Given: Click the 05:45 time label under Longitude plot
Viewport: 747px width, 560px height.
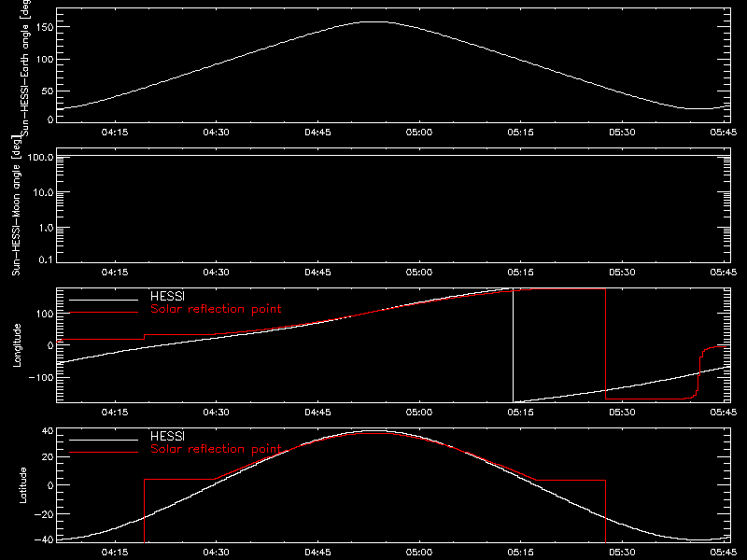Looking at the screenshot, I should click(723, 413).
